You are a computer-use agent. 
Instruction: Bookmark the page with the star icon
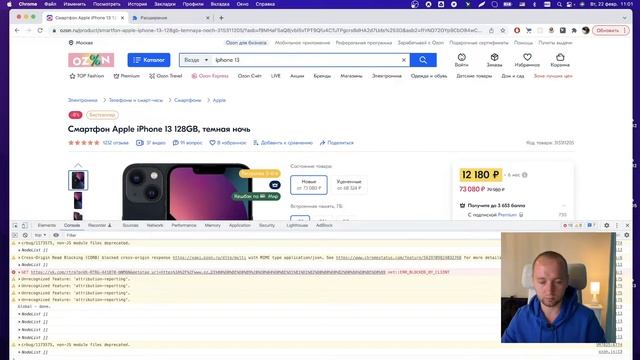tap(503, 30)
